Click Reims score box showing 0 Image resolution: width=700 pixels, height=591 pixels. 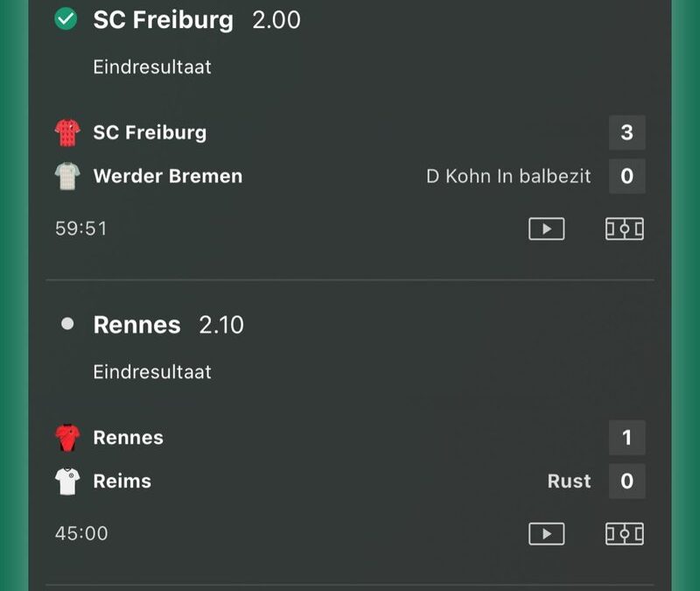tap(626, 481)
